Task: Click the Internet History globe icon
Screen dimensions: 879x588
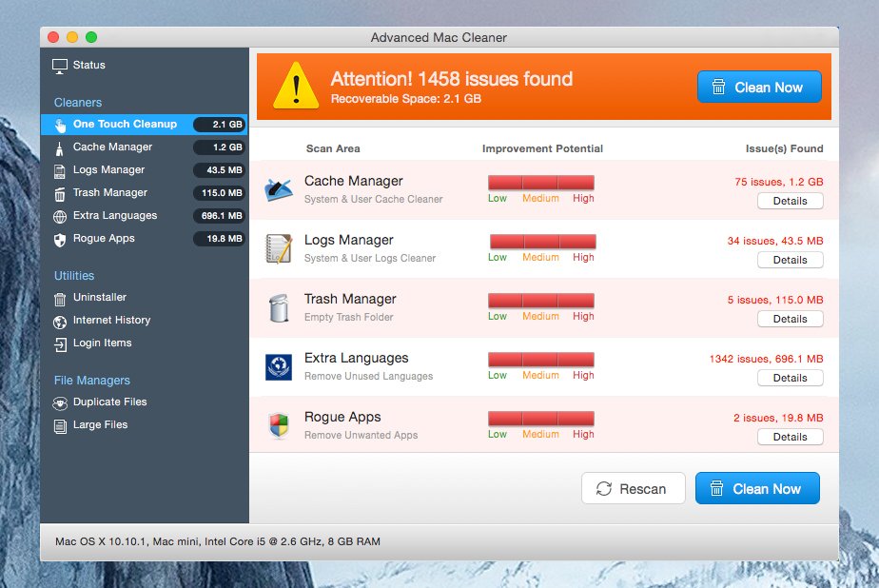Action: [59, 322]
